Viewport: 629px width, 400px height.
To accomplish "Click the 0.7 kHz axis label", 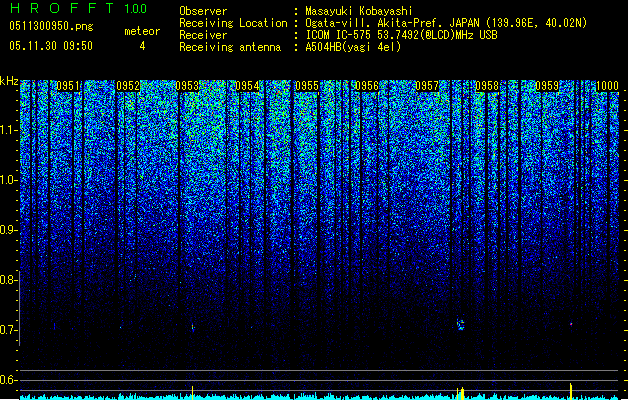I will click(x=8, y=330).
